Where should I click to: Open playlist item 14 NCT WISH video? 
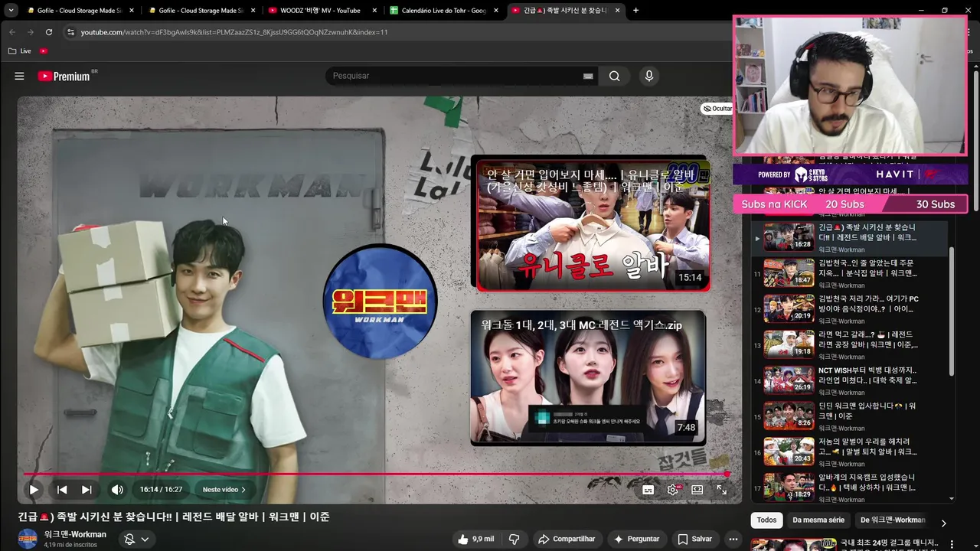point(850,380)
